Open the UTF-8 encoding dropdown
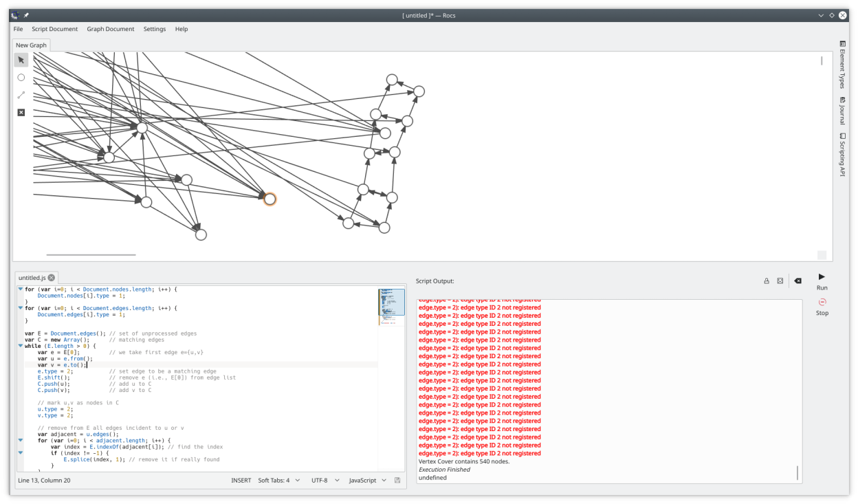 [x=324, y=480]
